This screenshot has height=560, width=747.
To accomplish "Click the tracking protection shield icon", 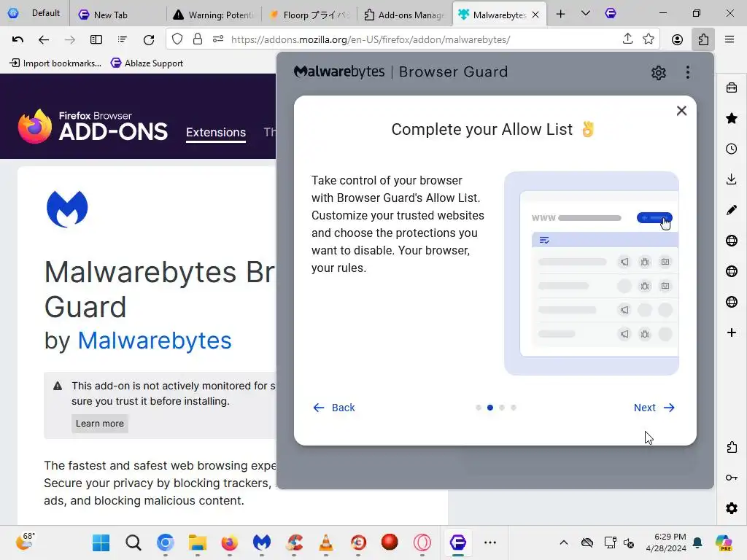I will coord(177,39).
